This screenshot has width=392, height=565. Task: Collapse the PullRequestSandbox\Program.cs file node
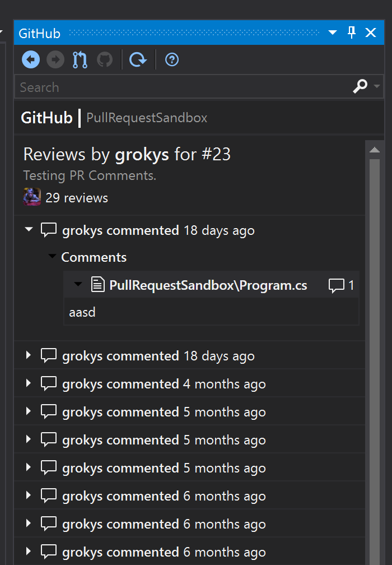pyautogui.click(x=78, y=284)
